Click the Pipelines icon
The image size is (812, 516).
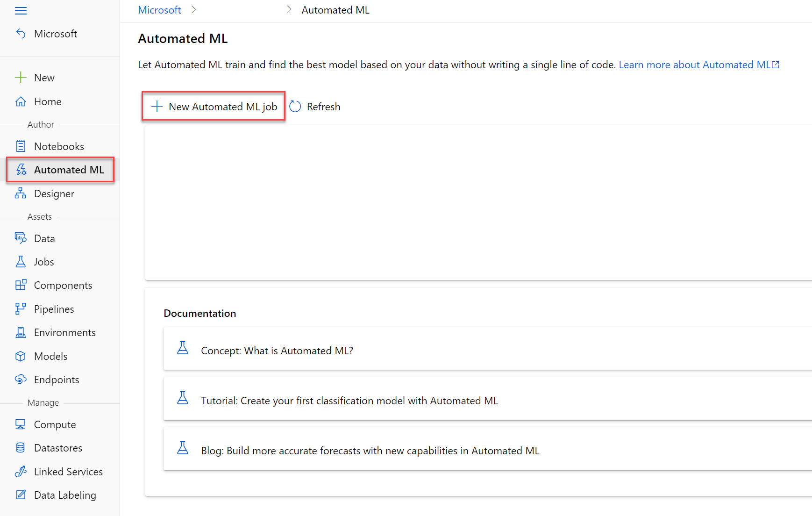[21, 309]
